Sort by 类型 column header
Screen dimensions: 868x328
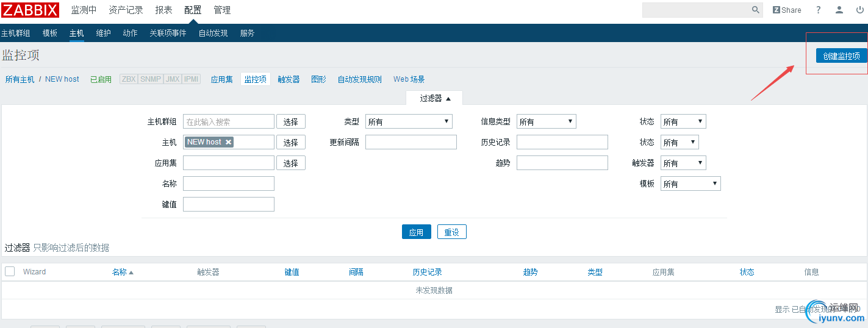(595, 272)
